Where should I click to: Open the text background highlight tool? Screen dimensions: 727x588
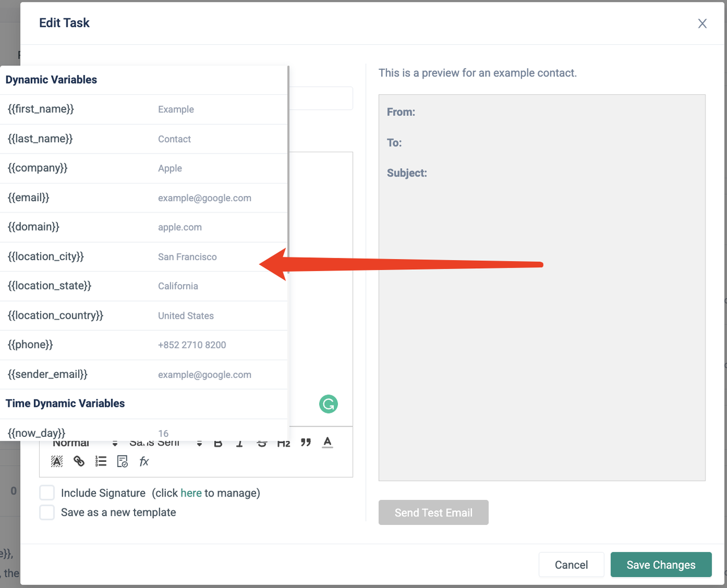[57, 461]
